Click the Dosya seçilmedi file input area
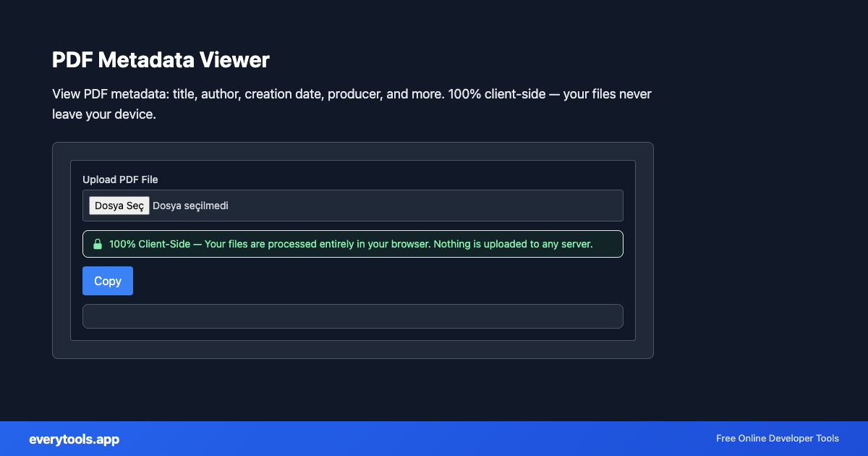 pyautogui.click(x=352, y=206)
